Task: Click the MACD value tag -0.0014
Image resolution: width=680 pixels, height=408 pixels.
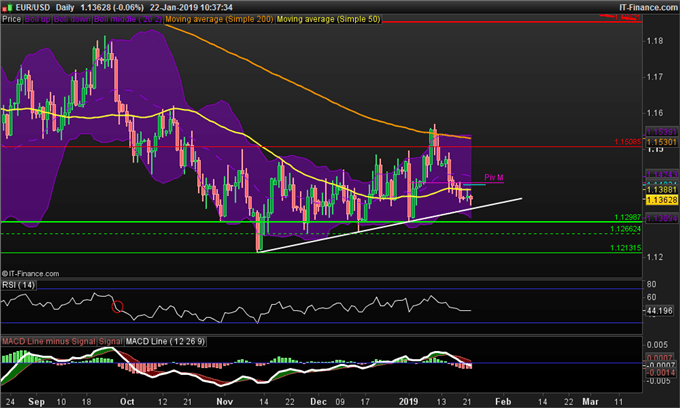Action: [x=661, y=372]
